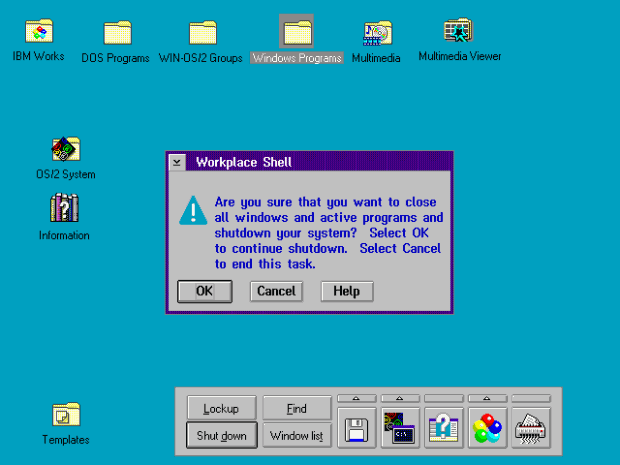The image size is (620, 465).
Task: Click the 'DOS Programs' label text
Action: [115, 58]
